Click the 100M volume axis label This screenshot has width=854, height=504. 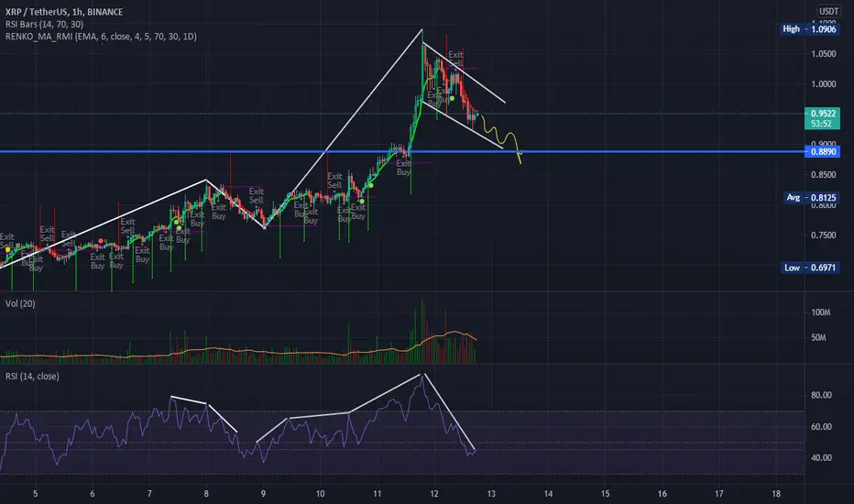tap(821, 312)
